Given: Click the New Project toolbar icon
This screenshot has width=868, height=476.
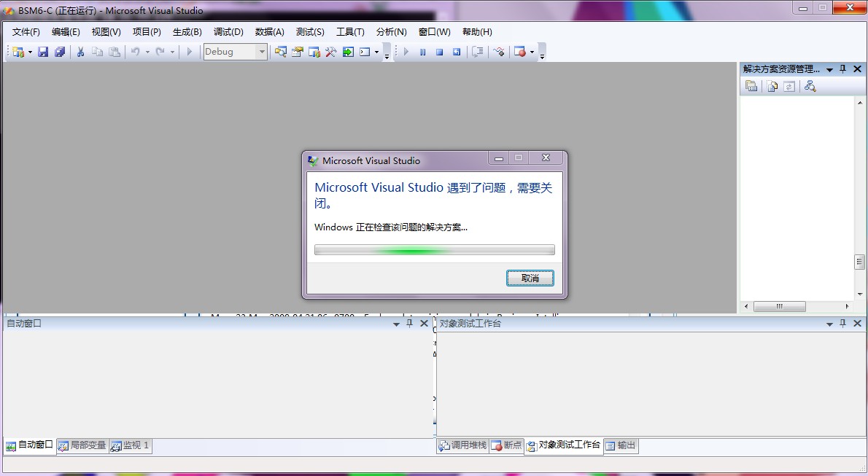Looking at the screenshot, I should pyautogui.click(x=18, y=52).
